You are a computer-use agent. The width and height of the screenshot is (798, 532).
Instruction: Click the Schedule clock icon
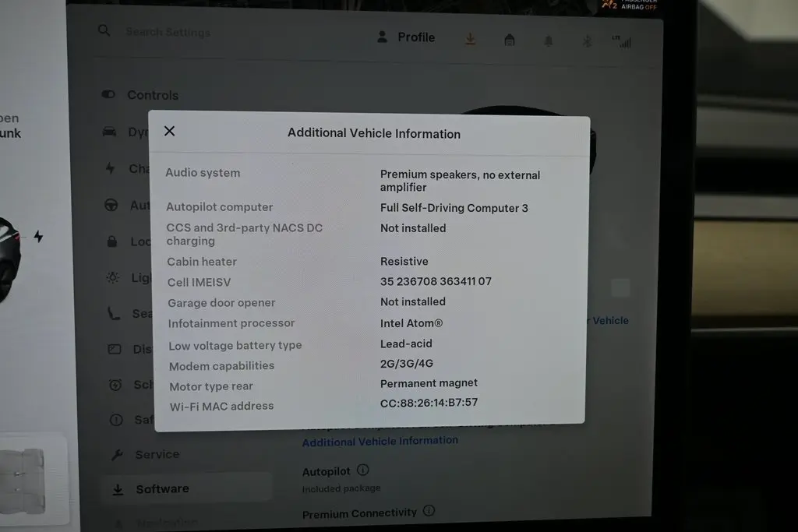pyautogui.click(x=115, y=385)
